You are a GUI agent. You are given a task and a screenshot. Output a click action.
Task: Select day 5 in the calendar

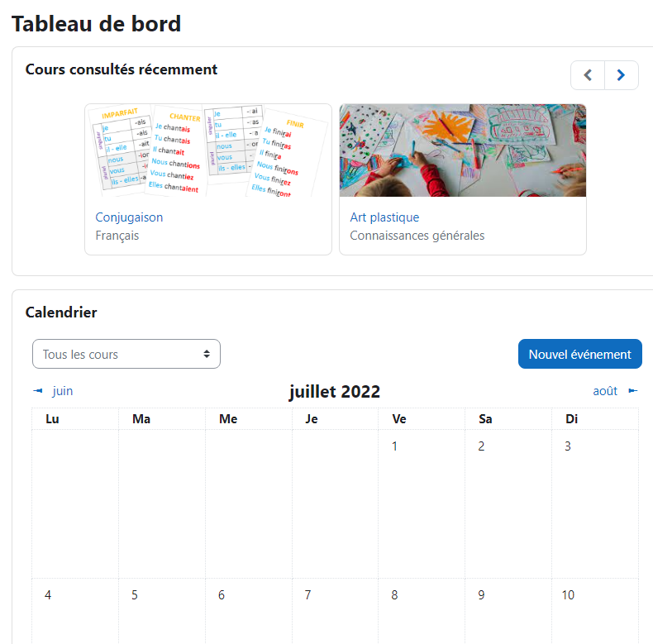[x=135, y=595]
